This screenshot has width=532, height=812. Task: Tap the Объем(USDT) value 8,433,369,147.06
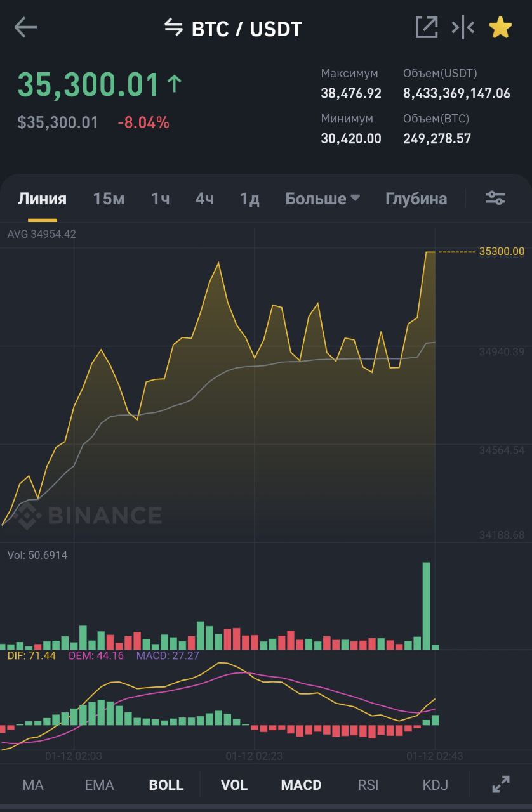[456, 93]
